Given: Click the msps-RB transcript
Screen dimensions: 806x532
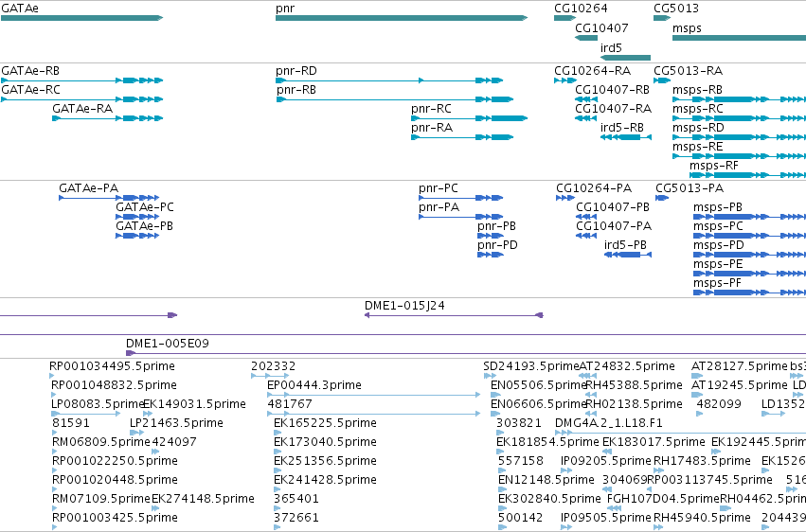Looking at the screenshot, I should click(739, 99).
